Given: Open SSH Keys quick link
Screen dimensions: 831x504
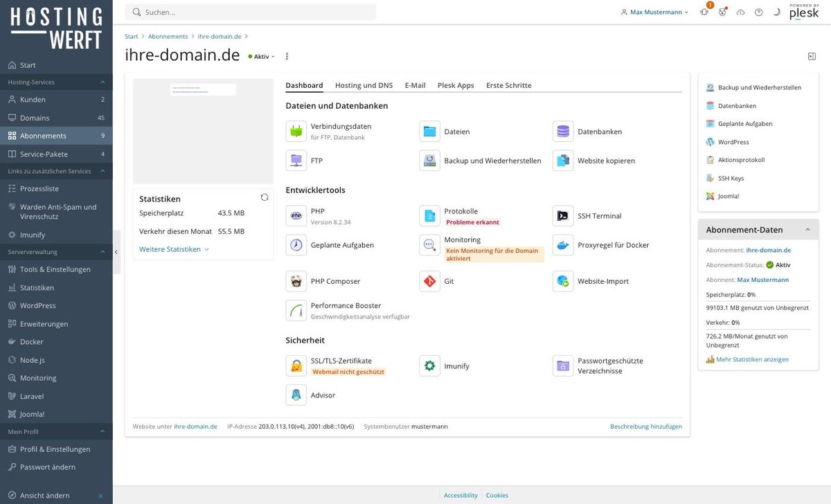Looking at the screenshot, I should tap(731, 178).
